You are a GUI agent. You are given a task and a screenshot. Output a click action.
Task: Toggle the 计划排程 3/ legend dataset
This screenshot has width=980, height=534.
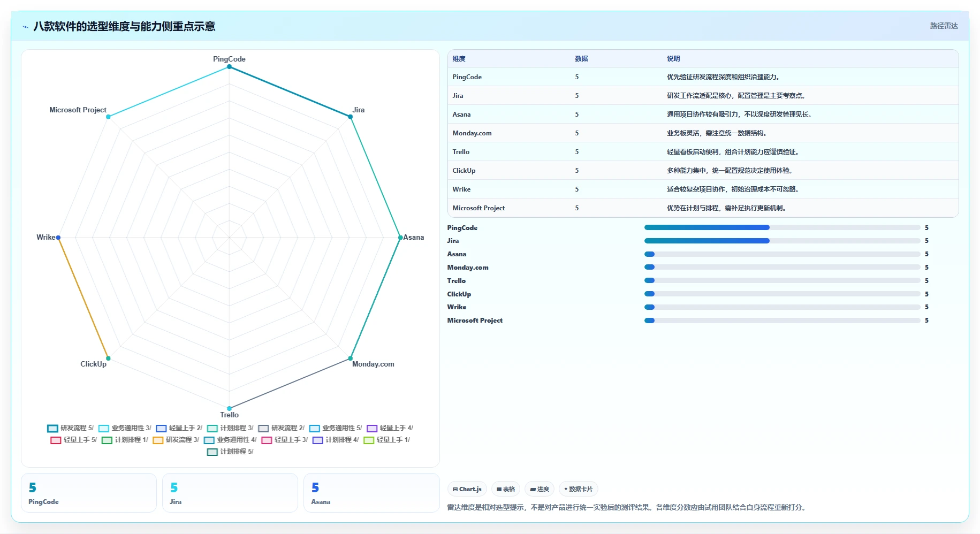(x=230, y=428)
